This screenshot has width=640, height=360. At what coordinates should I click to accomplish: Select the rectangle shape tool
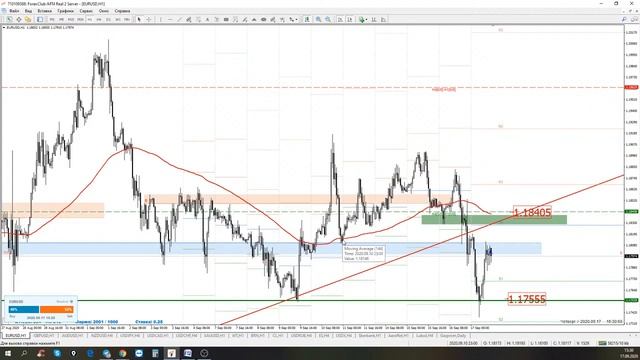tap(226, 20)
